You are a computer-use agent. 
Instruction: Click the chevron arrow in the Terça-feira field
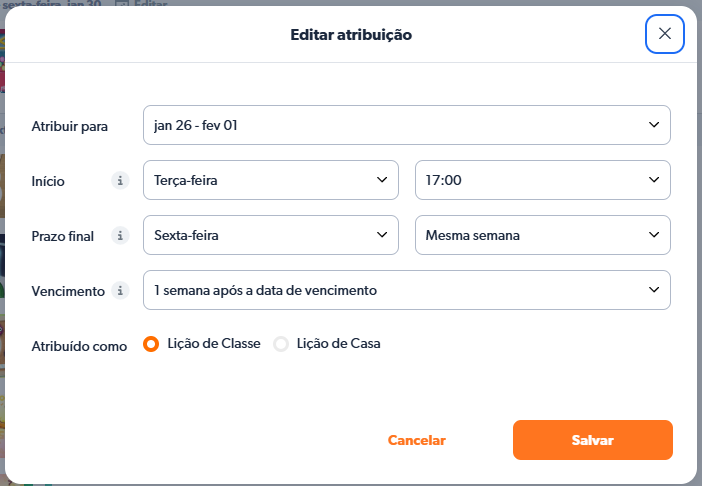click(382, 180)
